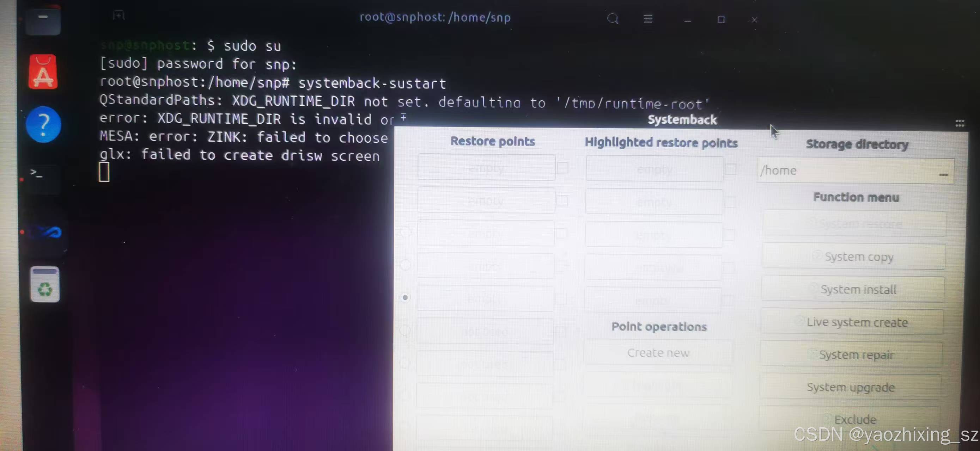Click the System repair button

tap(852, 355)
